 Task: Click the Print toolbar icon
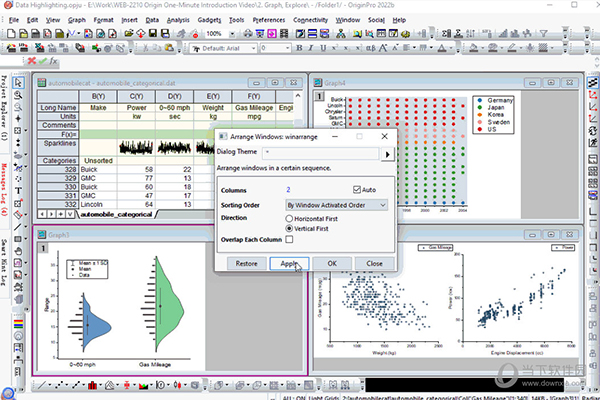[x=248, y=34]
